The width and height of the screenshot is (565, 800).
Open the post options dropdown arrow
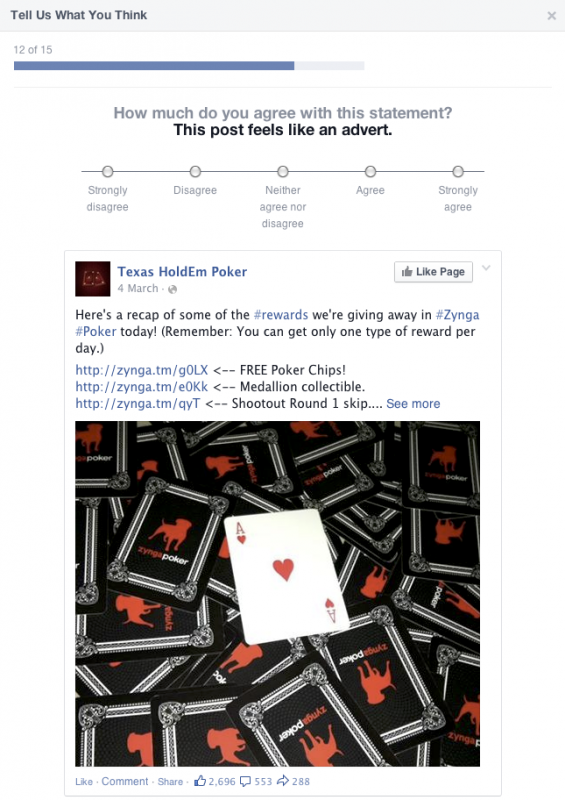(486, 268)
